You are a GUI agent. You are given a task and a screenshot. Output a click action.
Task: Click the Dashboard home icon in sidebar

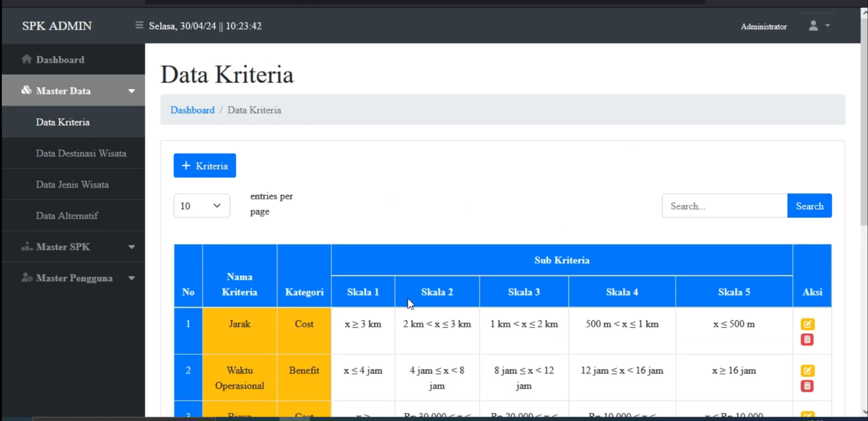[26, 59]
